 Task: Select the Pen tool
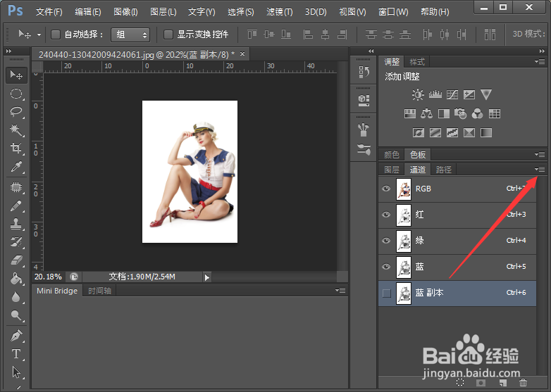[16, 336]
